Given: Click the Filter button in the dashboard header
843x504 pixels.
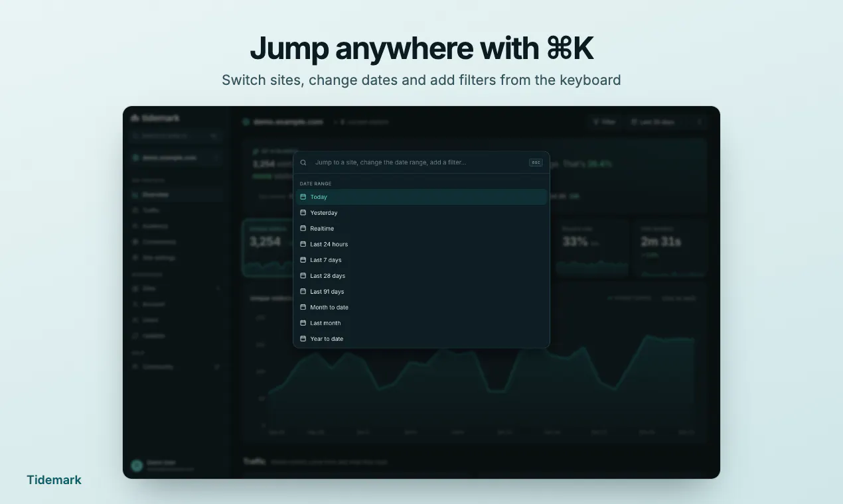Looking at the screenshot, I should (x=604, y=122).
